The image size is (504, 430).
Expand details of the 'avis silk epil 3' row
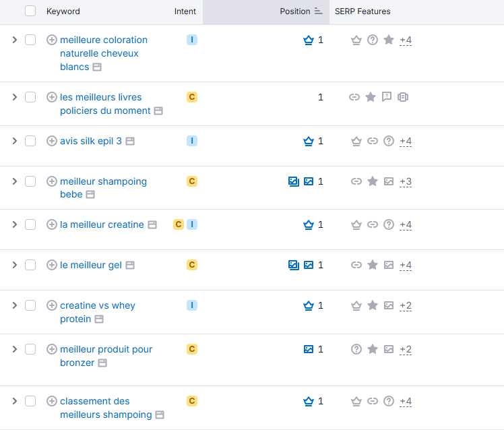coord(14,141)
